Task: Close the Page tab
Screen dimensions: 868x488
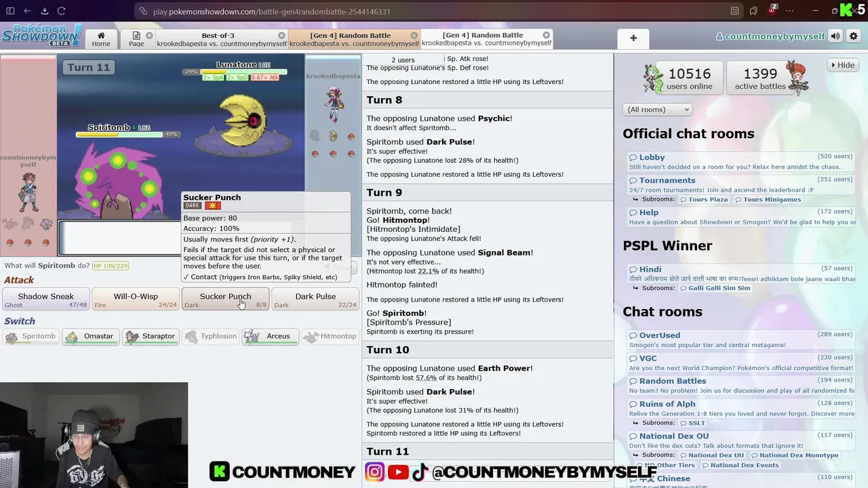Action: (149, 35)
